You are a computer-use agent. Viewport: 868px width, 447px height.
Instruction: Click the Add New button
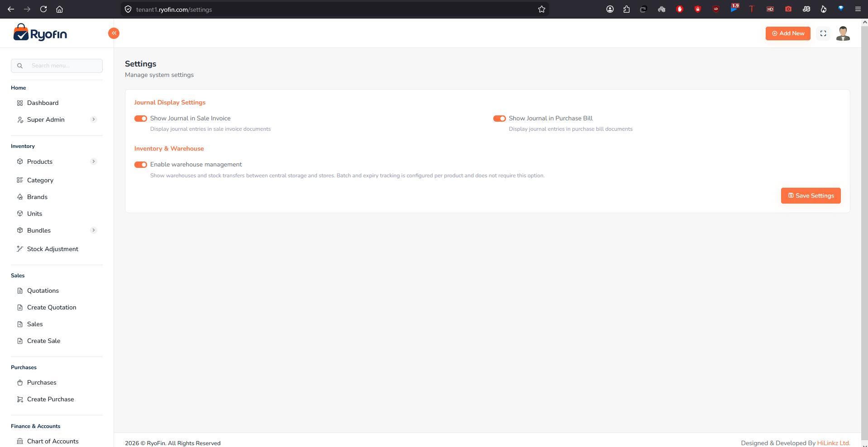788,33
